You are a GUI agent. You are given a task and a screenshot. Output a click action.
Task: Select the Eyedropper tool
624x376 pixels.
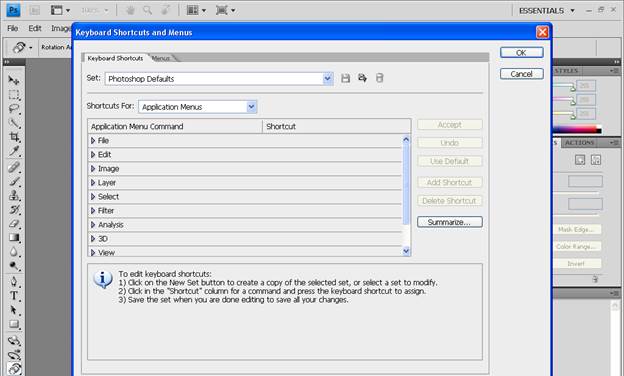click(x=14, y=152)
